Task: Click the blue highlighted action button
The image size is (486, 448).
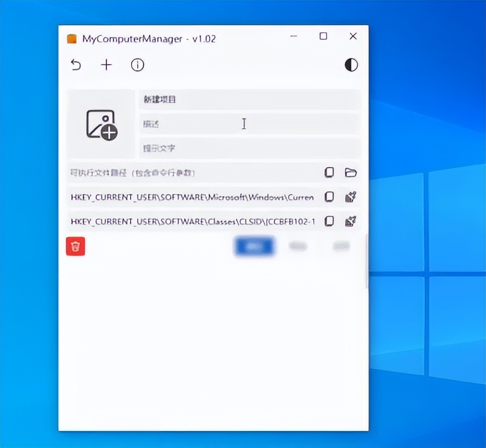Action: 254,246
